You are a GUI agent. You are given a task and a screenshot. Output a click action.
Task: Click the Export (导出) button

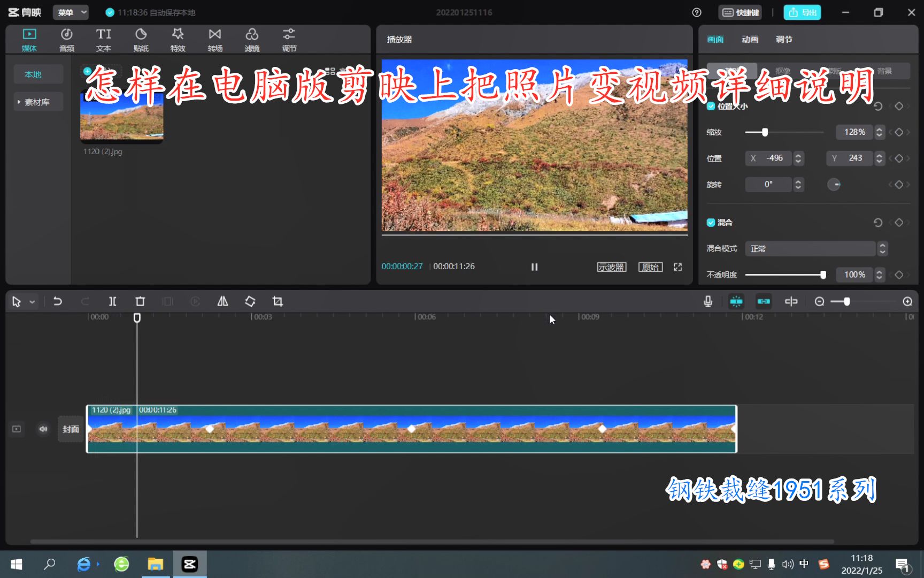pos(802,12)
